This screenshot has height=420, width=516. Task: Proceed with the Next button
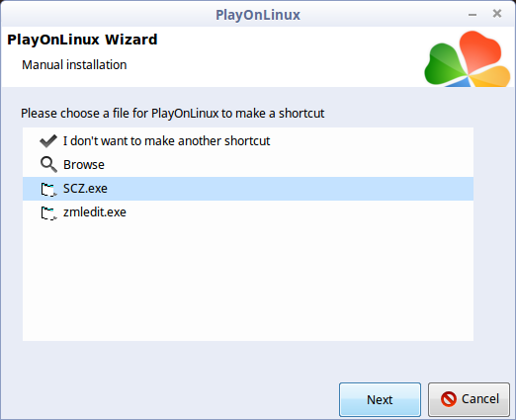tap(380, 399)
